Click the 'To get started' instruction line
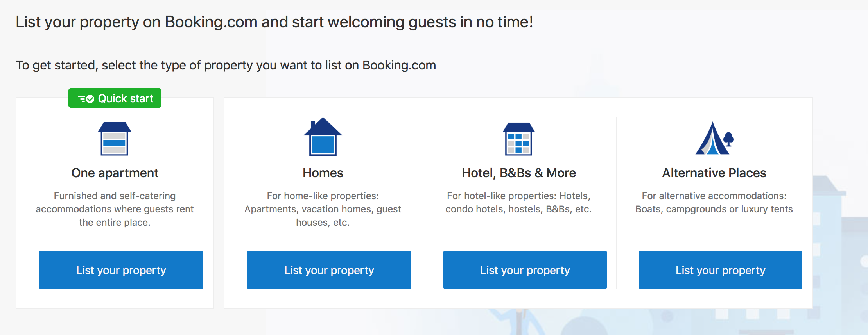868x335 pixels. [x=226, y=65]
